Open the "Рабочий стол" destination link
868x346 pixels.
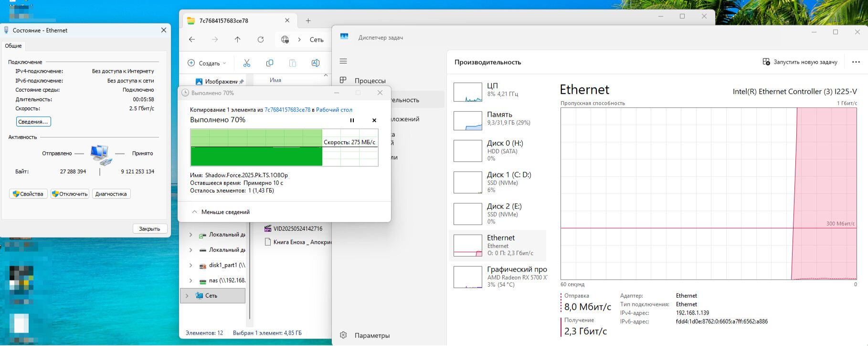tap(334, 110)
